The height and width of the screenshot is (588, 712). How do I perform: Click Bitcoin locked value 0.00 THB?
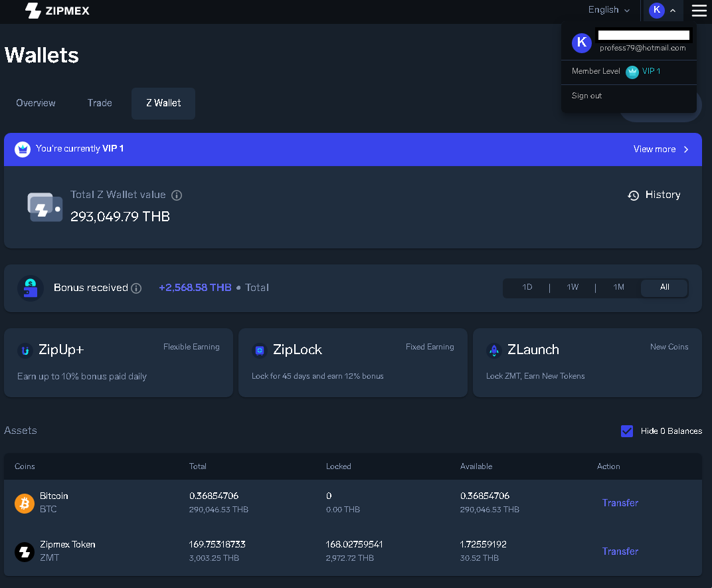coord(343,510)
